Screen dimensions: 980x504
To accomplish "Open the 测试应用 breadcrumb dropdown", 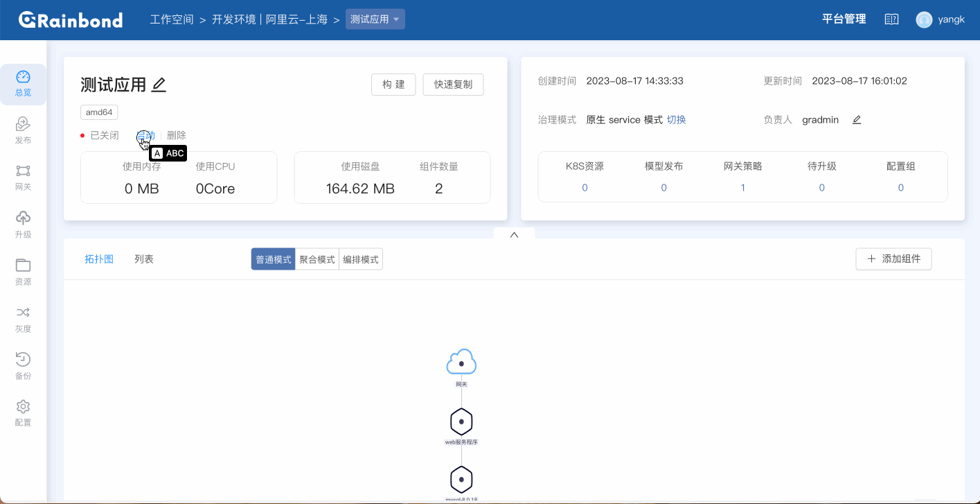I will coord(375,19).
